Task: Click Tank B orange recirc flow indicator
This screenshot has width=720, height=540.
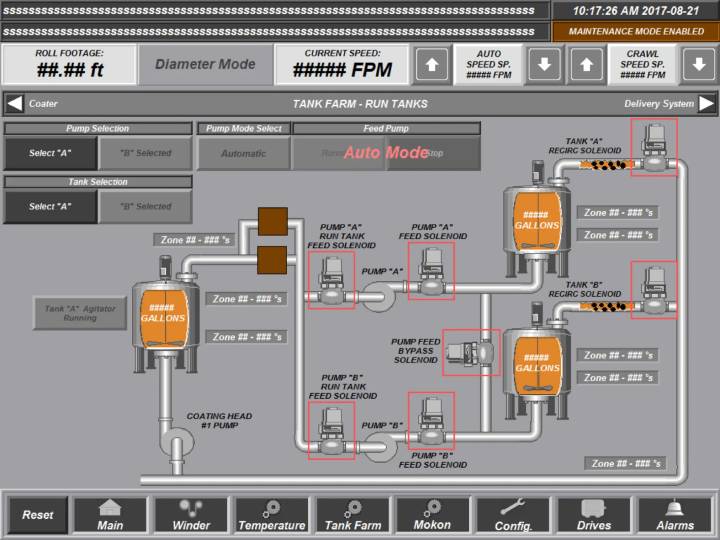Action: coord(606,306)
